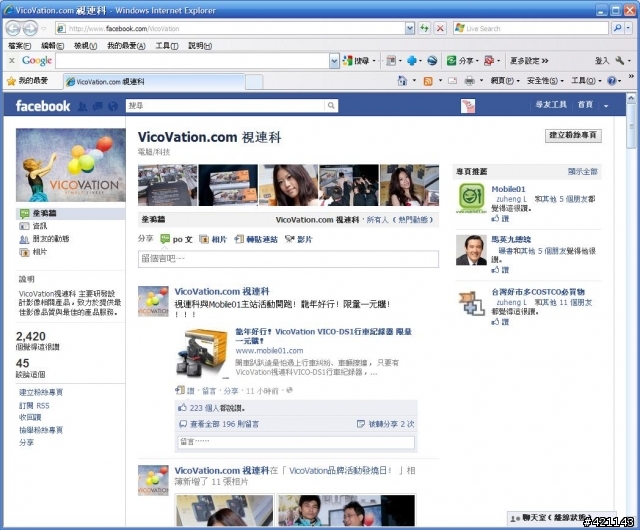Click the 影片 share option
Image resolution: width=640 pixels, height=530 pixels.
click(299, 239)
